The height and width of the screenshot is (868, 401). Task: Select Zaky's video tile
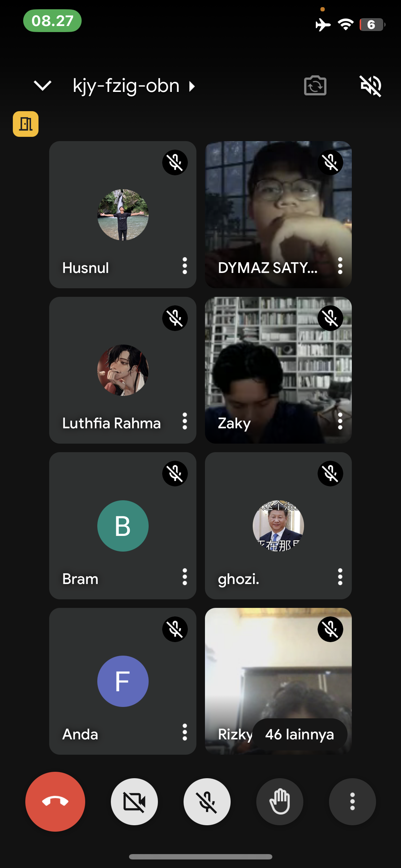click(x=278, y=370)
